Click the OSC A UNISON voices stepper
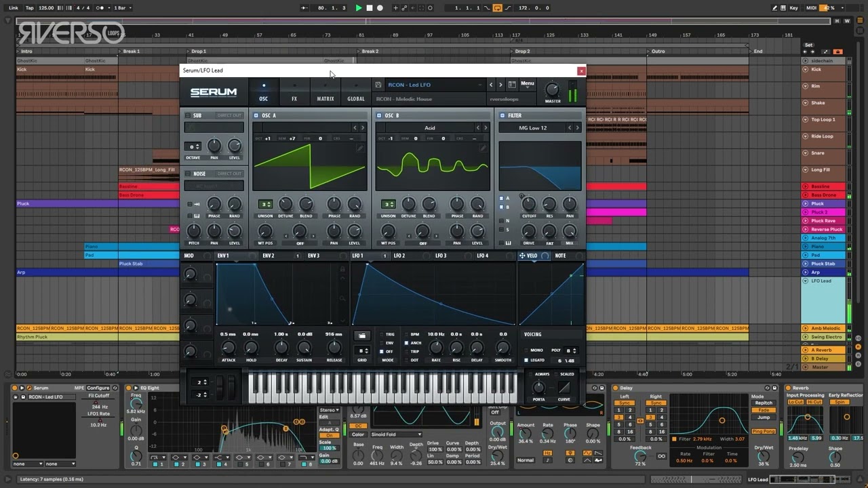This screenshot has width=868, height=488. [265, 204]
